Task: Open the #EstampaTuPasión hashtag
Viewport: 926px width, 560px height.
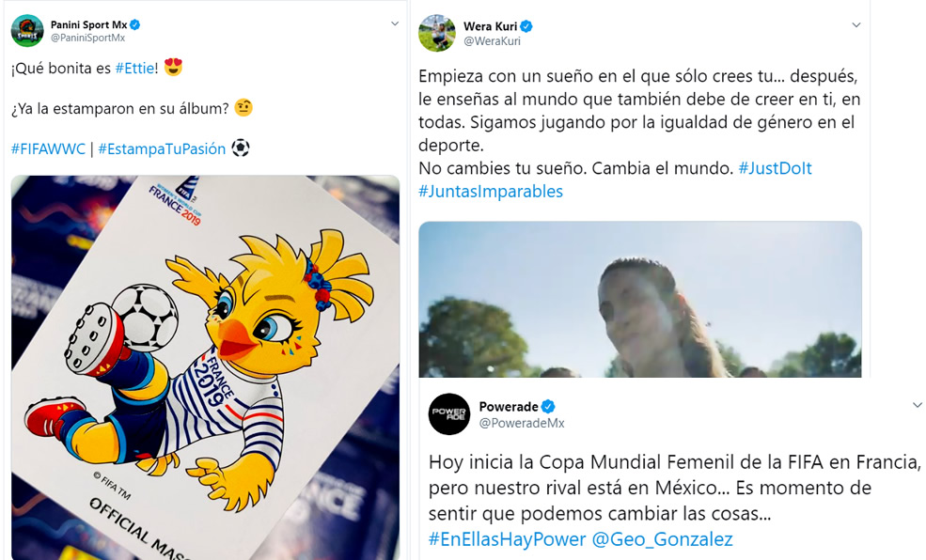Action: pos(162,148)
